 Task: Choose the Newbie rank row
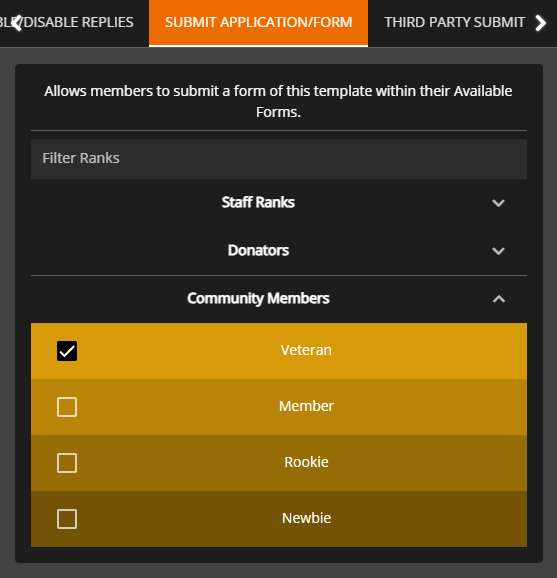(279, 519)
